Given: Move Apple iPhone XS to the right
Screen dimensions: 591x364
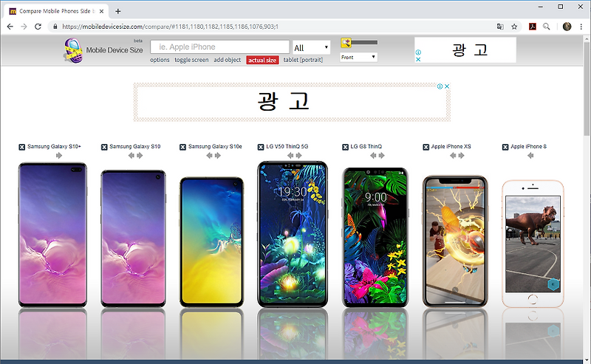Looking at the screenshot, I should tap(461, 156).
